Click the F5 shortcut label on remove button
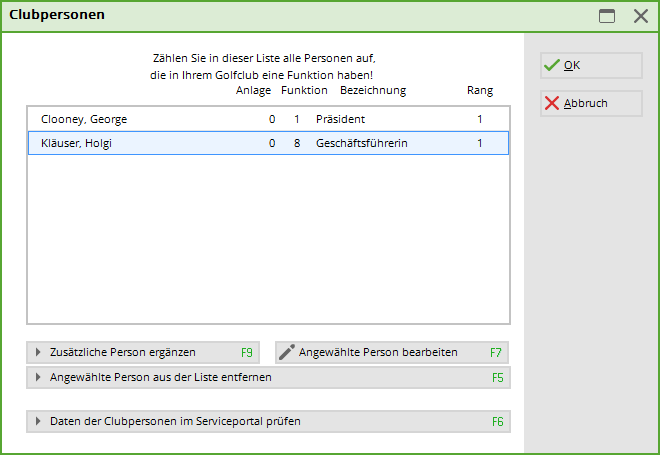This screenshot has width=660, height=455. tap(498, 378)
